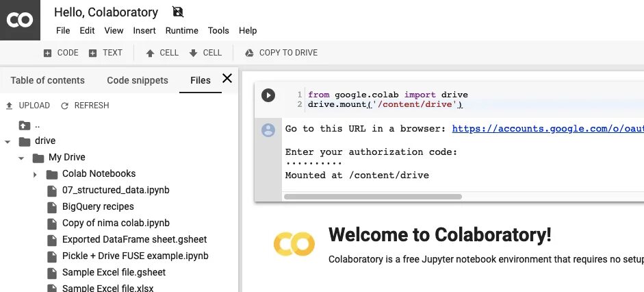Image resolution: width=644 pixels, height=292 pixels.
Task: Click the down arrow move-cell icon
Action: click(194, 53)
